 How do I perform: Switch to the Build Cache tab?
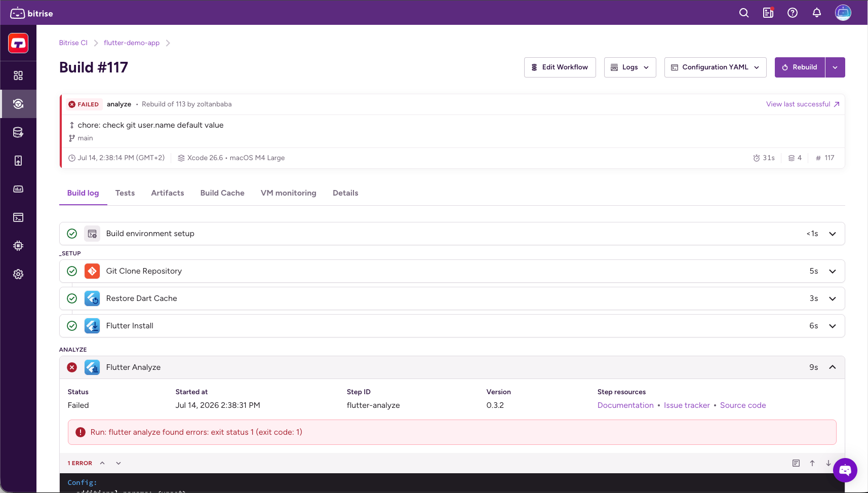[222, 193]
